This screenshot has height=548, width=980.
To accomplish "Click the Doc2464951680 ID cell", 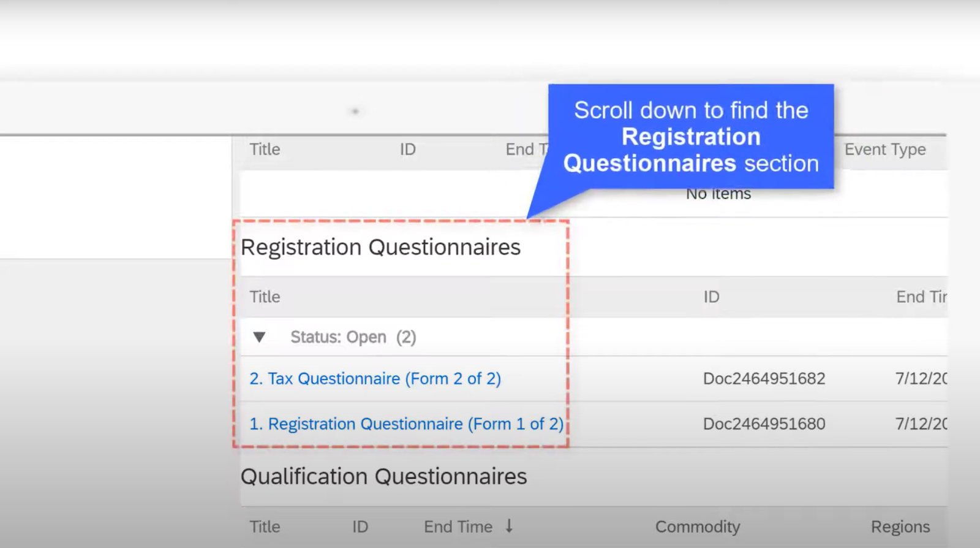I will (x=764, y=424).
